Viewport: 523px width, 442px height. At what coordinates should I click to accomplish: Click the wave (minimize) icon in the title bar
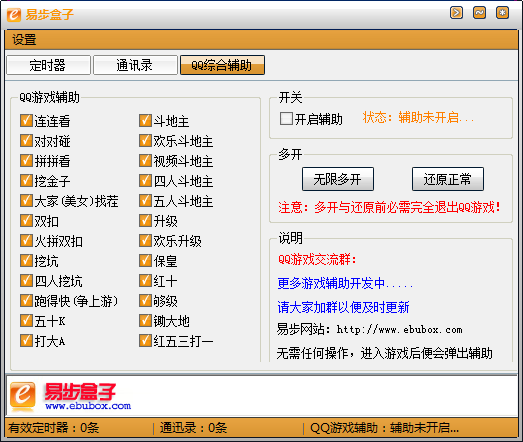click(479, 13)
